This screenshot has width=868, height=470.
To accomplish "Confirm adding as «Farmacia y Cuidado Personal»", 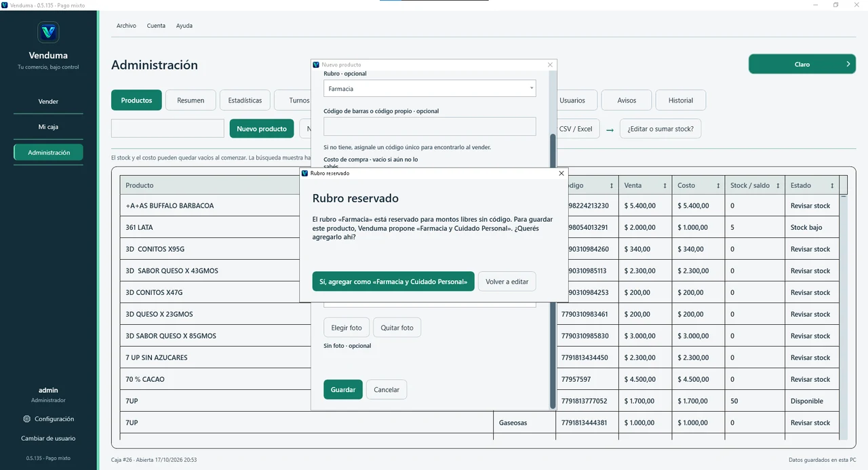I will (x=393, y=281).
